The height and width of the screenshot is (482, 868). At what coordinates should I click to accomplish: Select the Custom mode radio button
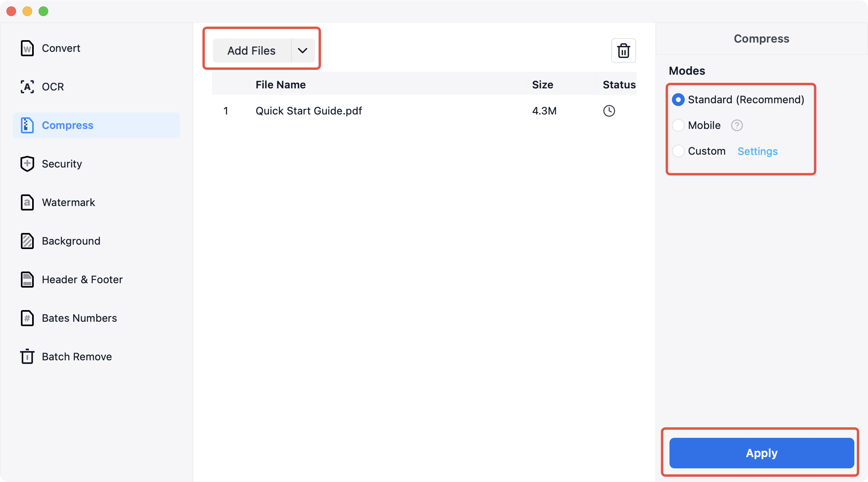(x=678, y=151)
